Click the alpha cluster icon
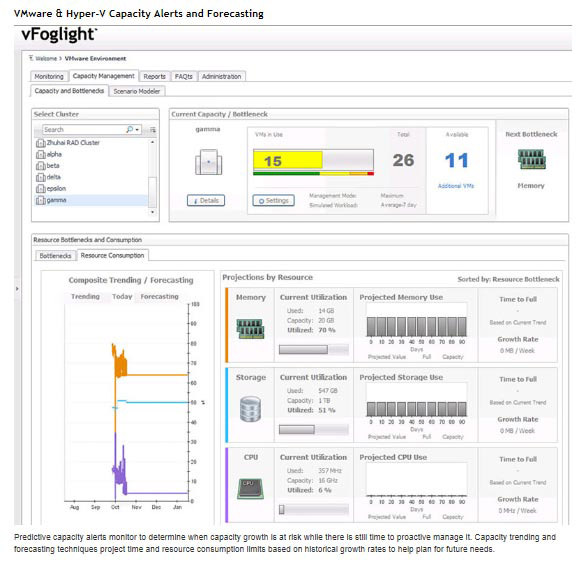This screenshot has height=561, width=586. (40, 154)
